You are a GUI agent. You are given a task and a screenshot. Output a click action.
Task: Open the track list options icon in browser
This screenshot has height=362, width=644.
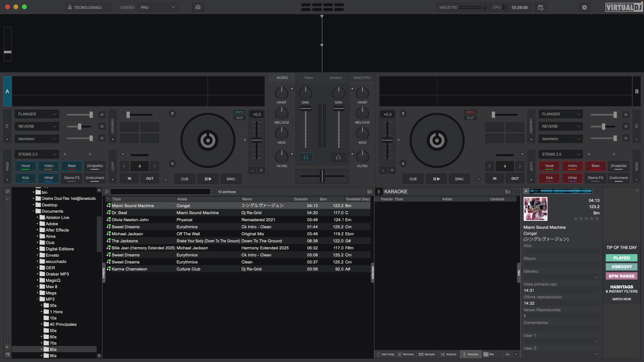pos(369,192)
